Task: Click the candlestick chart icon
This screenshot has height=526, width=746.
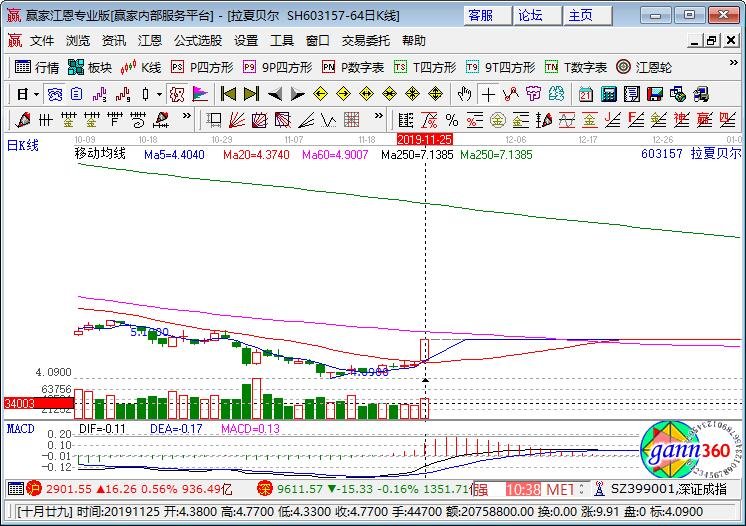Action: (x=146, y=94)
